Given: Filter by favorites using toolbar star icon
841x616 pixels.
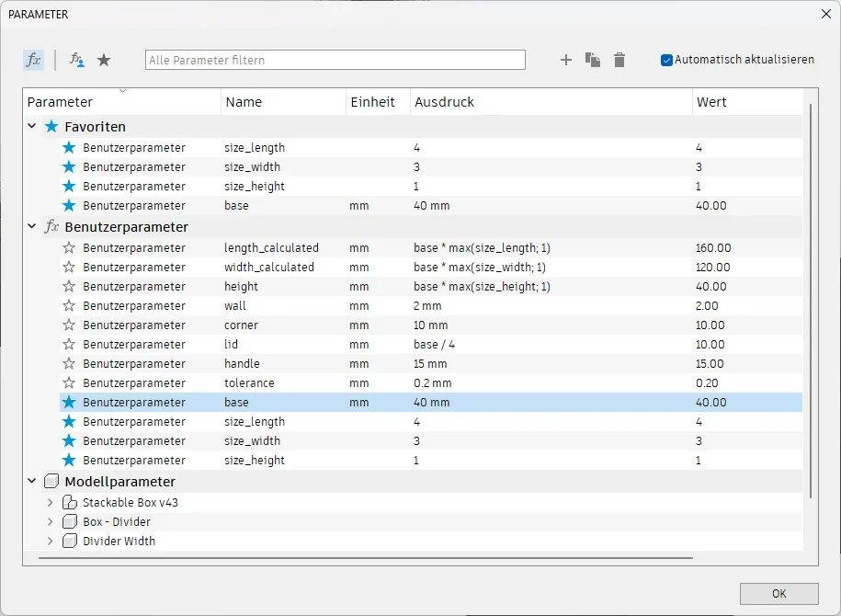Looking at the screenshot, I should click(x=104, y=60).
